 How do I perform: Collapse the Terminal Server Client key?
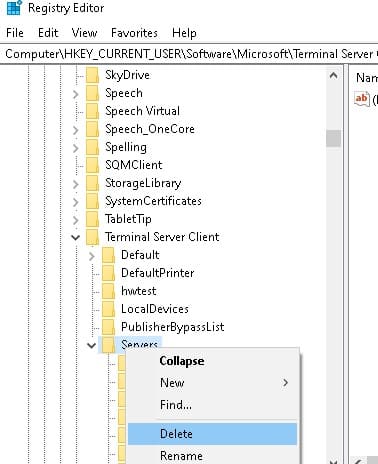[x=76, y=238]
